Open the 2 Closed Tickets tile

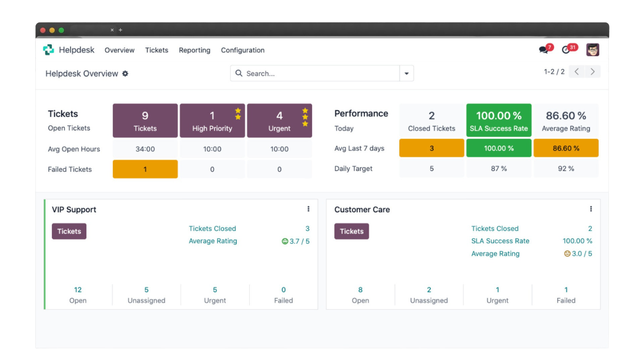pos(432,120)
